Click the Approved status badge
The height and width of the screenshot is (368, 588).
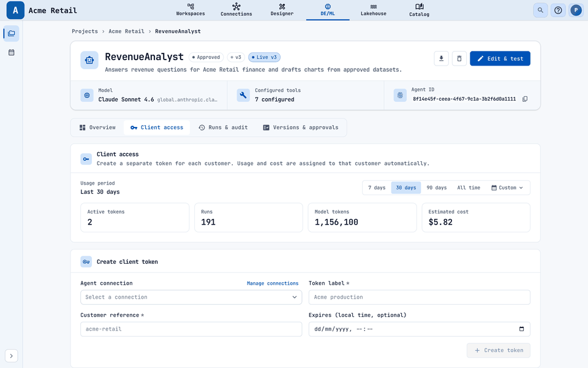[x=206, y=57]
